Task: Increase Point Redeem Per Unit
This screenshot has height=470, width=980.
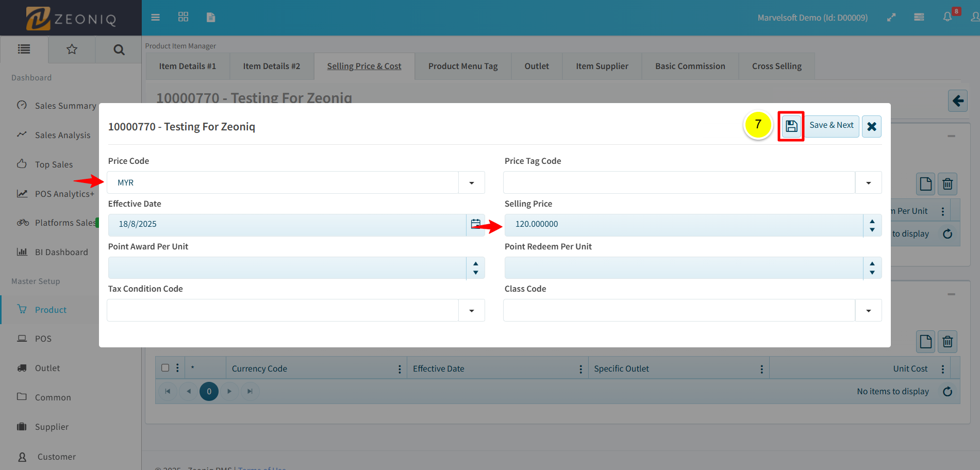Action: (872, 264)
